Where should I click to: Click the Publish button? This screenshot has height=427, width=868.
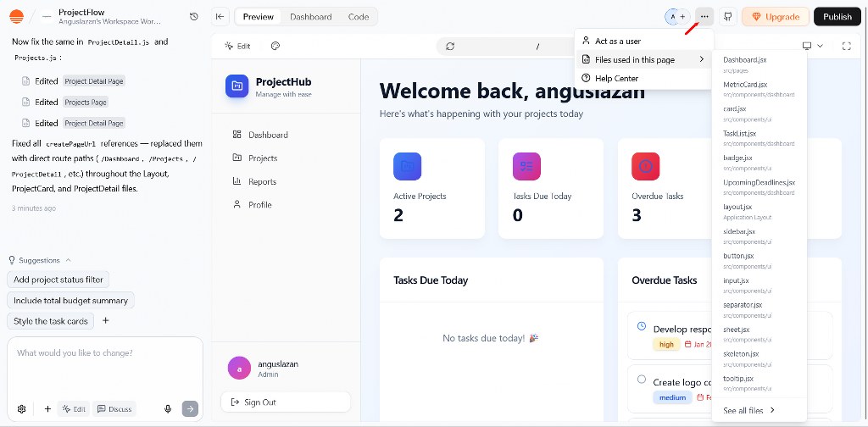[837, 17]
